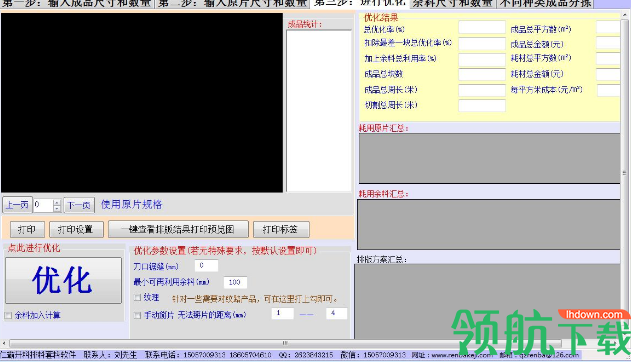Click the 联系人：刘先生 status bar text
Viewport: 631px width, 362px height.
pyautogui.click(x=110, y=355)
